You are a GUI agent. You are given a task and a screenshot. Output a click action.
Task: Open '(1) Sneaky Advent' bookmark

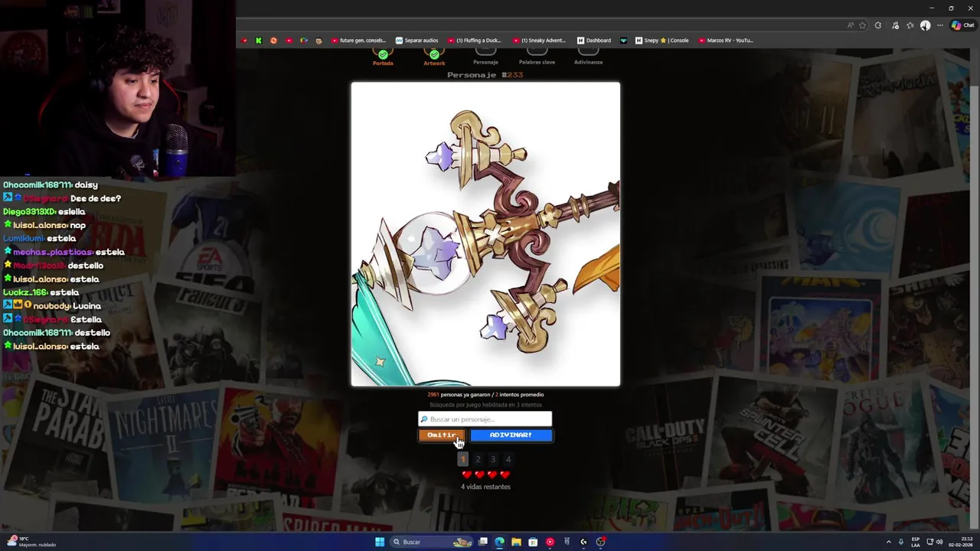(539, 41)
